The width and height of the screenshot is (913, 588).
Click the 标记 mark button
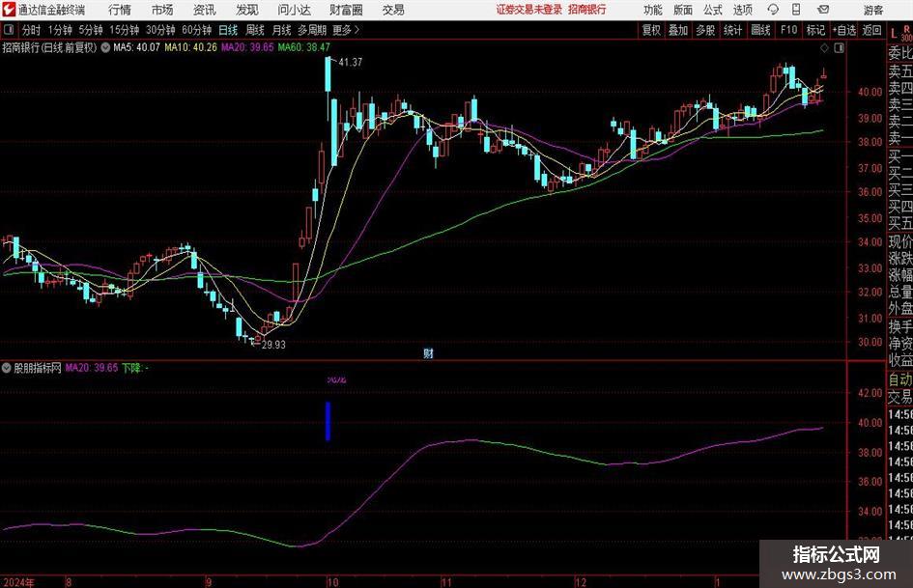815,30
